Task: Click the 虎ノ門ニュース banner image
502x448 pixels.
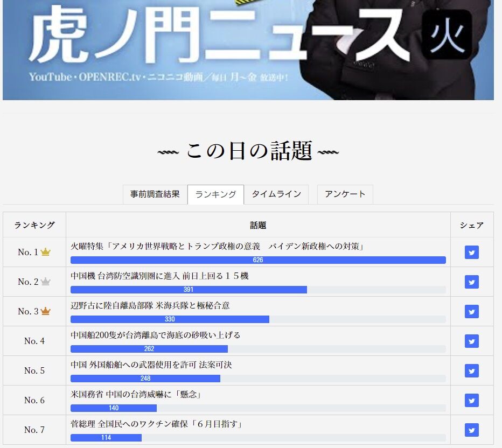Action: 248,50
